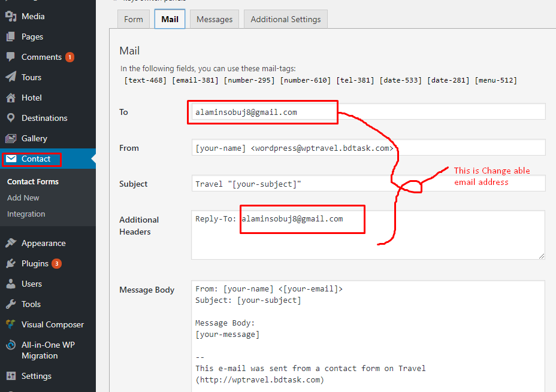Click the Message Body text area
The image size is (556, 392).
368,336
